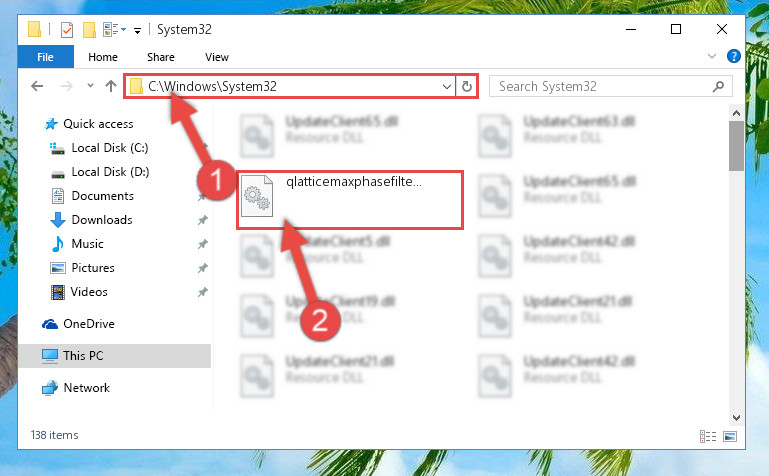This screenshot has width=769, height=476.
Task: Click the Search System32 field
Action: point(603,87)
